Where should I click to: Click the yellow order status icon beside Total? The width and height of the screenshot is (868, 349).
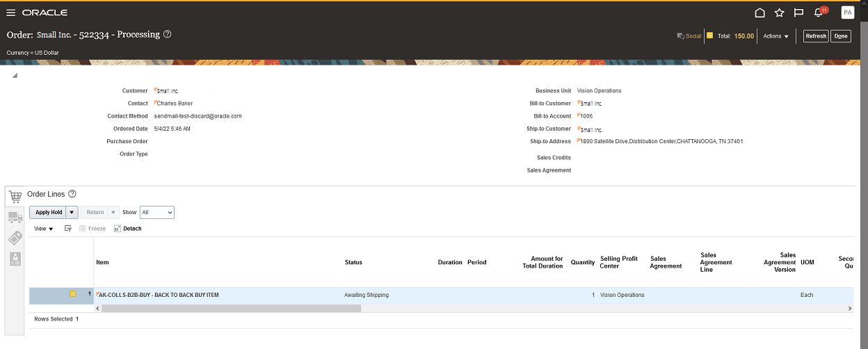pos(709,35)
